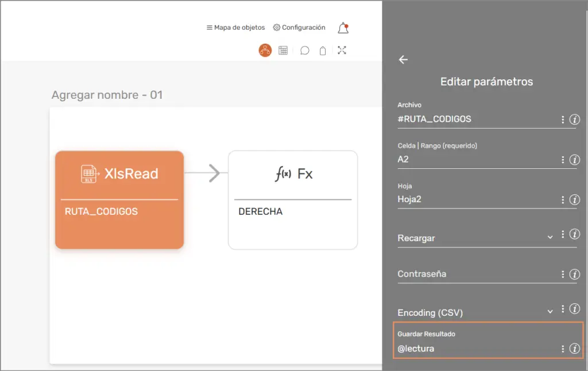Click the notification bell icon
The width and height of the screenshot is (588, 371).
(x=343, y=28)
